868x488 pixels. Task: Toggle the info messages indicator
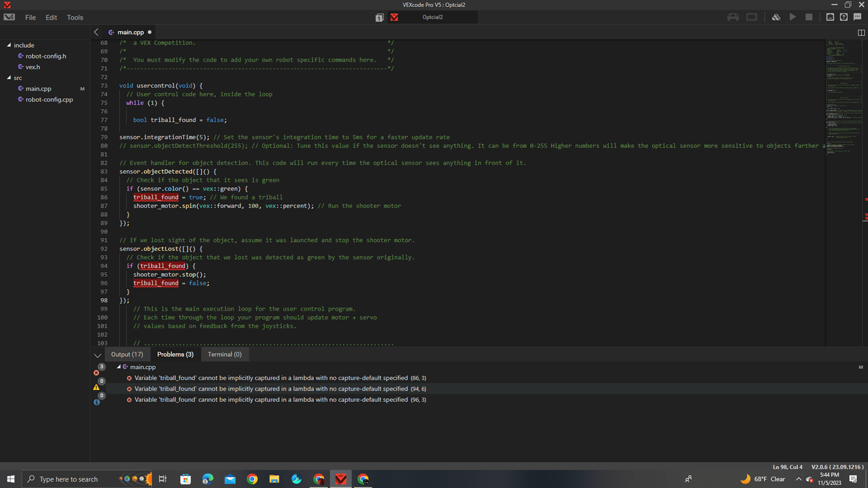click(96, 401)
